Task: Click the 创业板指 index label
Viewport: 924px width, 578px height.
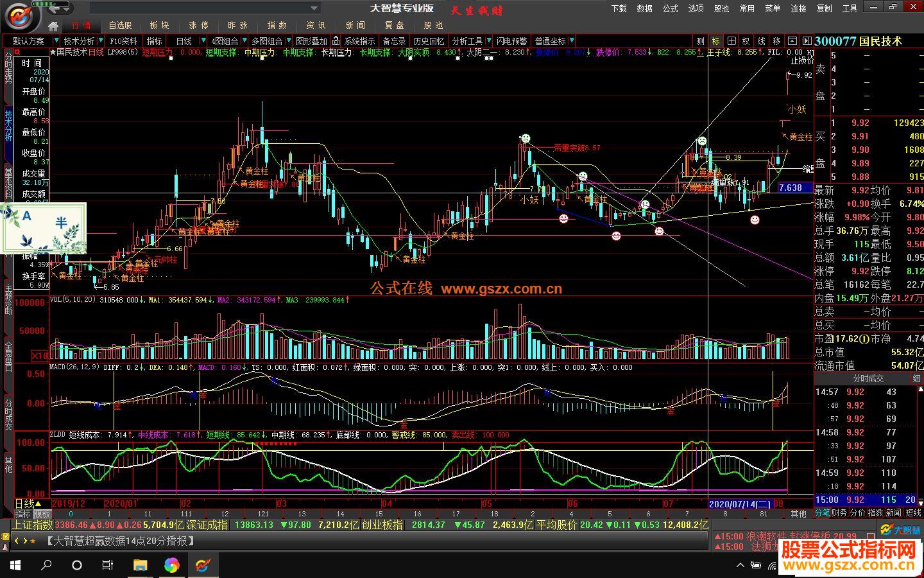Action: tap(382, 525)
